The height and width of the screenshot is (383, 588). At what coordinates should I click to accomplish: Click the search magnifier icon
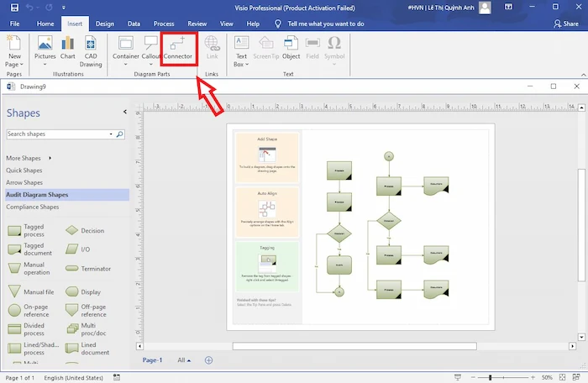[119, 134]
